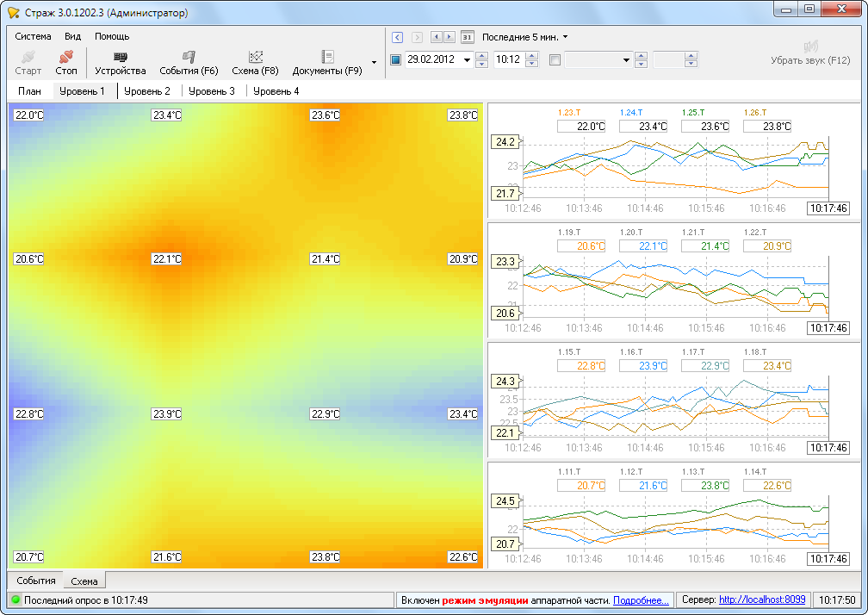Expand the toolbar overflow arrow after Документы

(375, 62)
